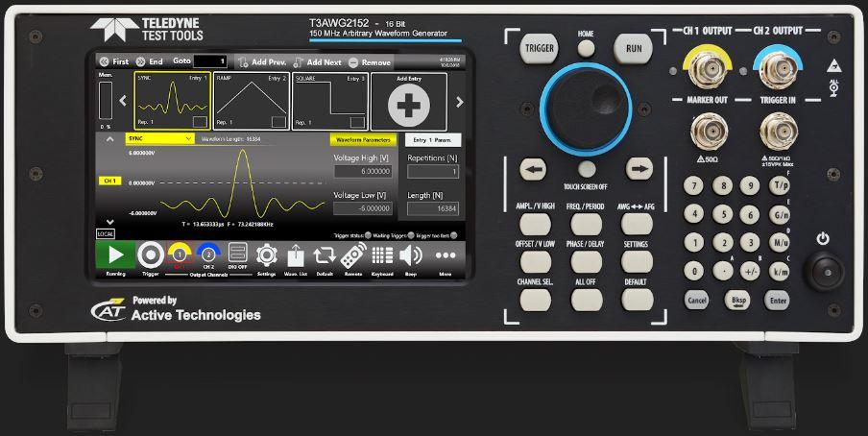
Task: Tap the LOCAL indicator
Action: (x=106, y=234)
